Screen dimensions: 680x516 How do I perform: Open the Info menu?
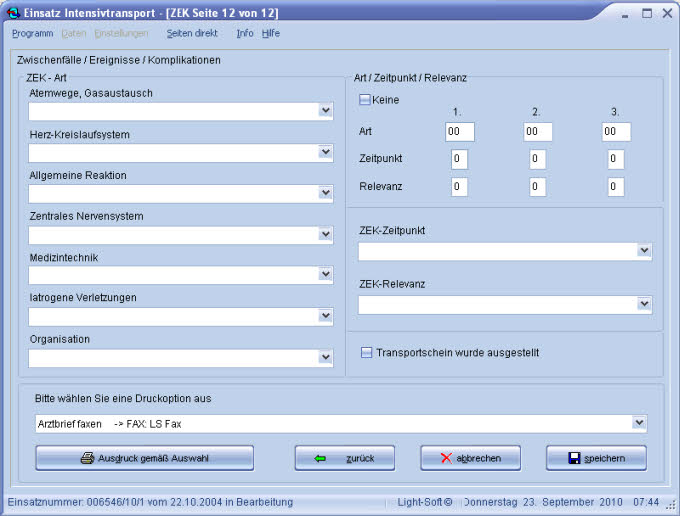245,33
